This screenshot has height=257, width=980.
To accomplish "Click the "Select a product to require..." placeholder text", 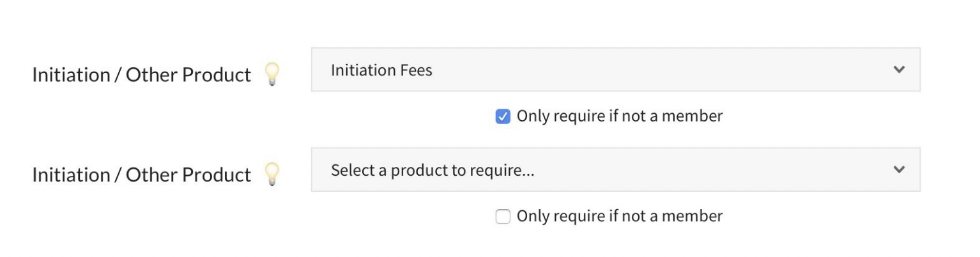I will 432,170.
